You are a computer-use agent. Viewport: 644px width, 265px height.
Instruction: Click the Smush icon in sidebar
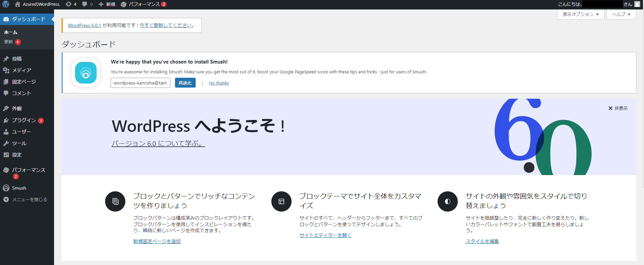pyautogui.click(x=6, y=188)
